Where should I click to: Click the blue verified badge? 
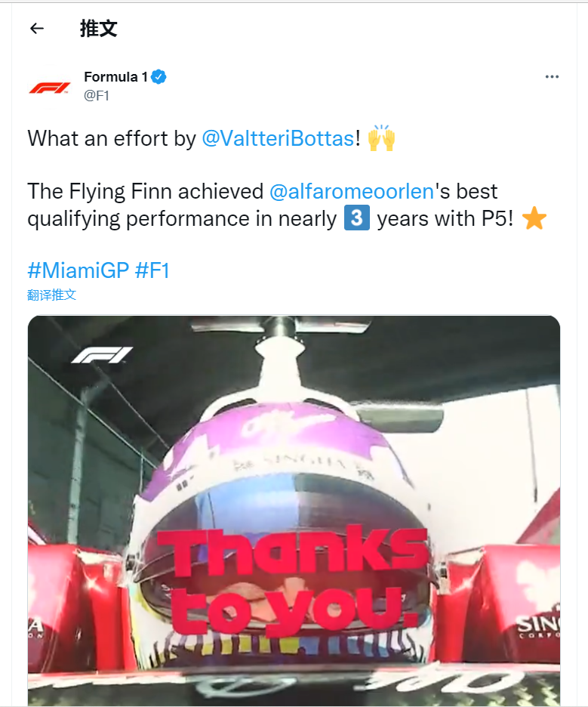[159, 76]
